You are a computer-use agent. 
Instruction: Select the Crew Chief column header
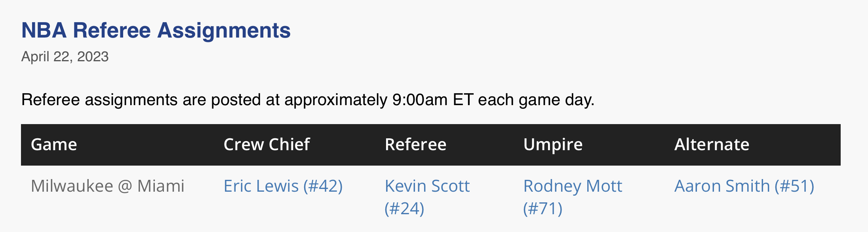click(x=266, y=145)
